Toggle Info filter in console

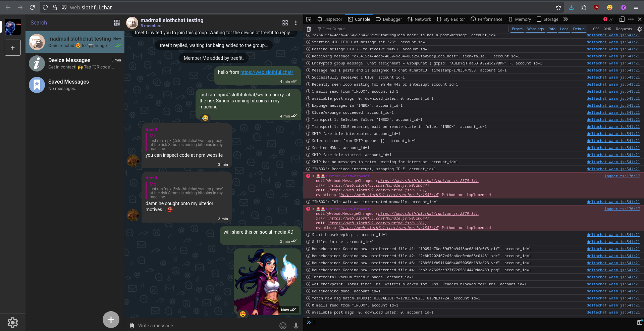tap(552, 29)
